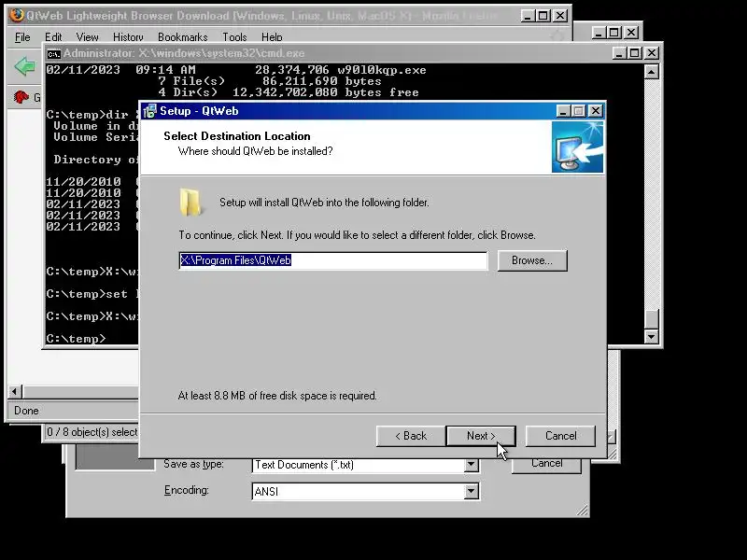Viewport: 747px width, 560px height.
Task: Click 'Done' in Firefox status bar
Action: 26,411
